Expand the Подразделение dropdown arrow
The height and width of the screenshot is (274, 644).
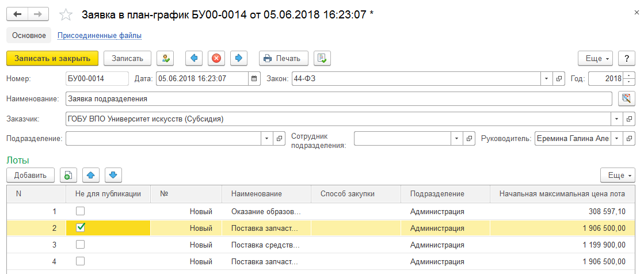[267, 138]
